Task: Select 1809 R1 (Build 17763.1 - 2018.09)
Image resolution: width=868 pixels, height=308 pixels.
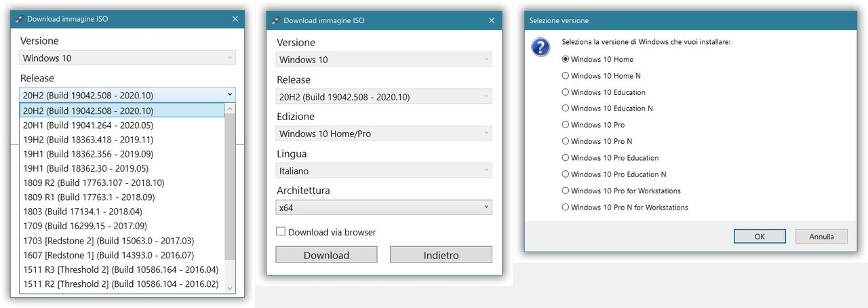Action: pos(122,197)
